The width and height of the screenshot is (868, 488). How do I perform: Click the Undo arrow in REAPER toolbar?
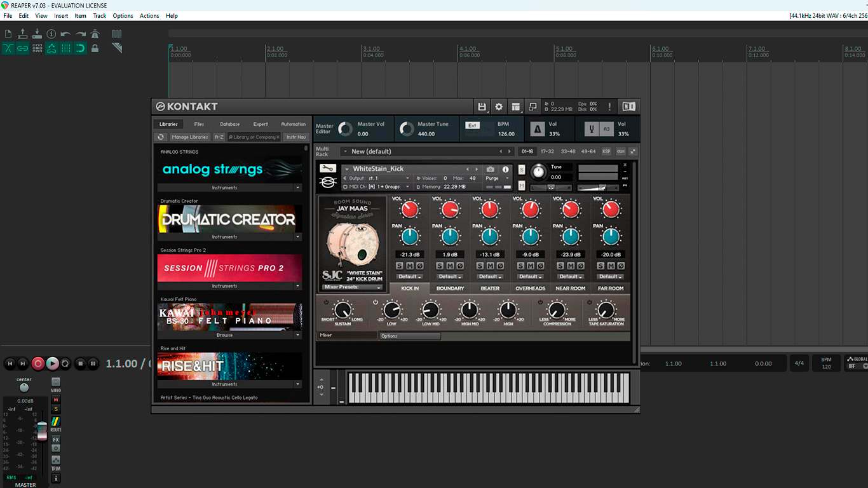coord(66,34)
